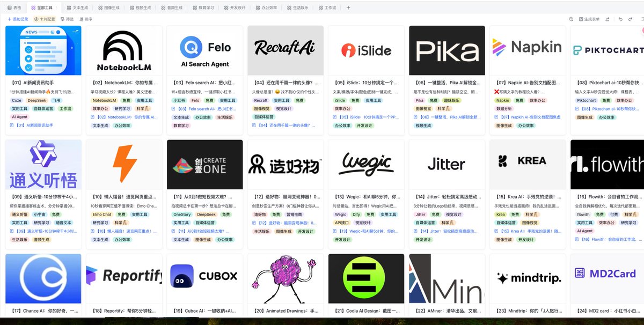644x325 pixels.
Task: Click the document icon in Felo search card link
Action: 174,109
